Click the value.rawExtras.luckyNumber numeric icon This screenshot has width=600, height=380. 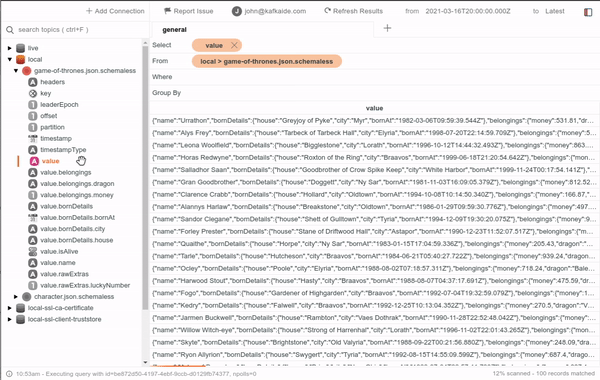point(33,285)
